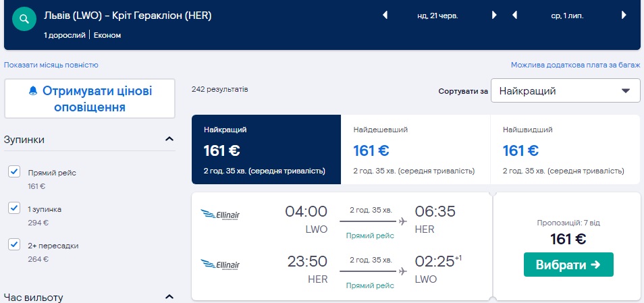Screen dimensions: 644x303
Task: Open the sort by Найкращий dropdown
Action: tap(565, 90)
